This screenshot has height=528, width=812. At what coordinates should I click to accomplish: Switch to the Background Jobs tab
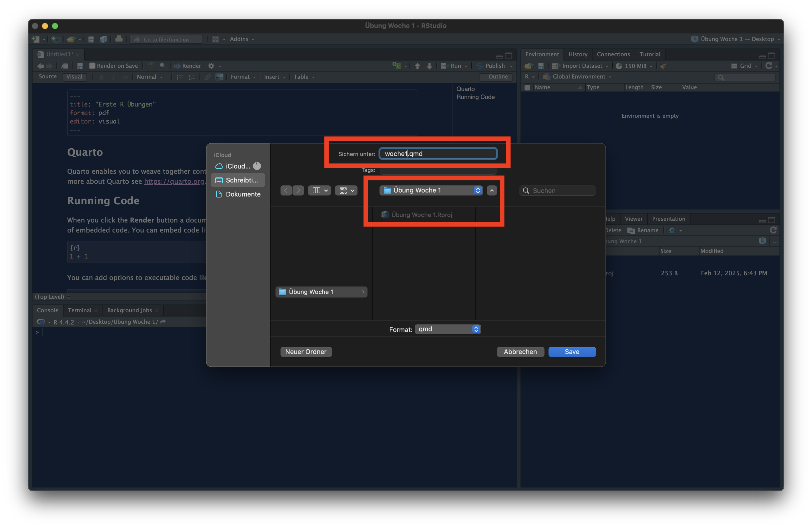130,310
